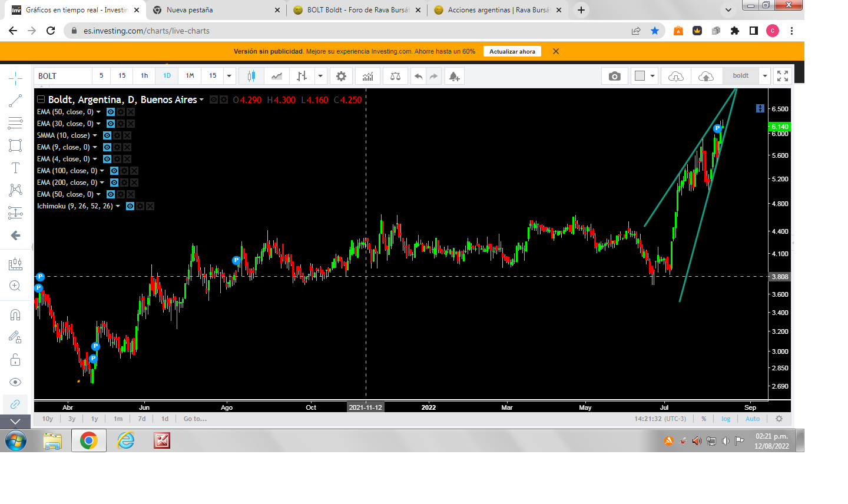Select the 1M interval

click(190, 76)
